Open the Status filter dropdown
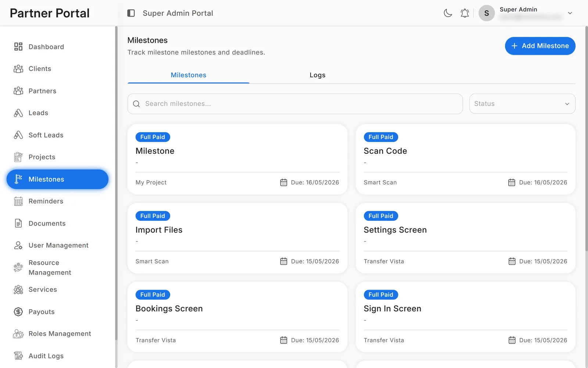 point(522,104)
